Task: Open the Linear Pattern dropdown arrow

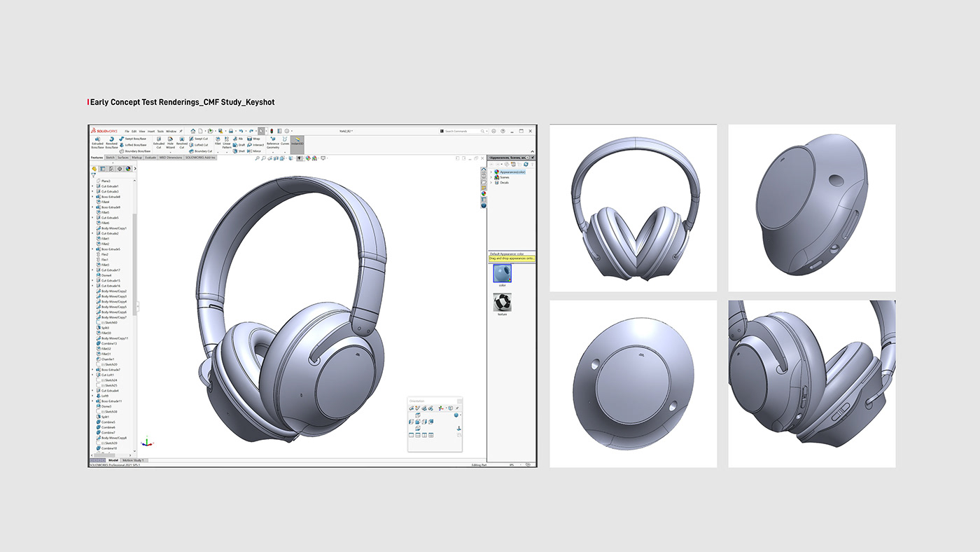Action: [225, 152]
